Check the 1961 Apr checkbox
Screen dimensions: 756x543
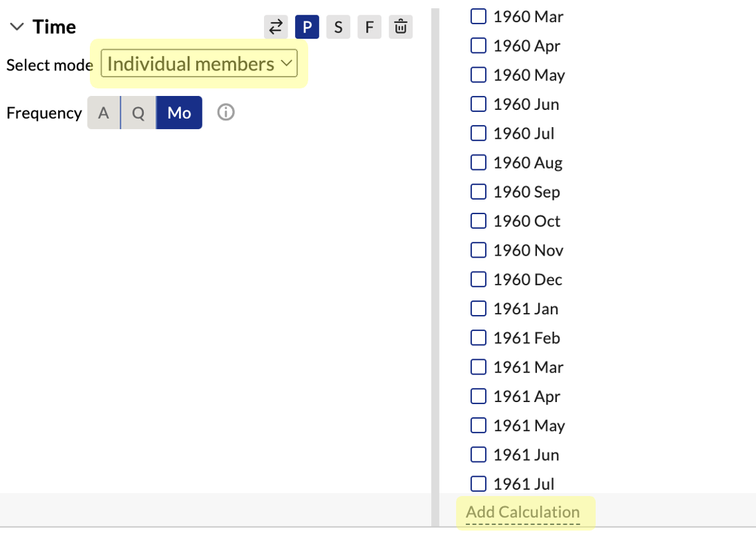(478, 396)
